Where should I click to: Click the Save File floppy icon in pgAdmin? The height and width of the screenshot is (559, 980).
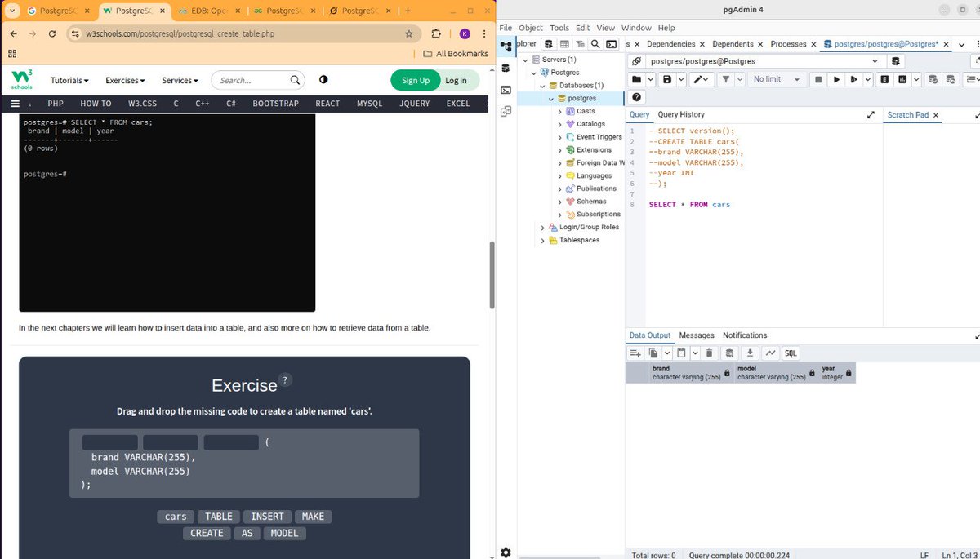pyautogui.click(x=668, y=79)
